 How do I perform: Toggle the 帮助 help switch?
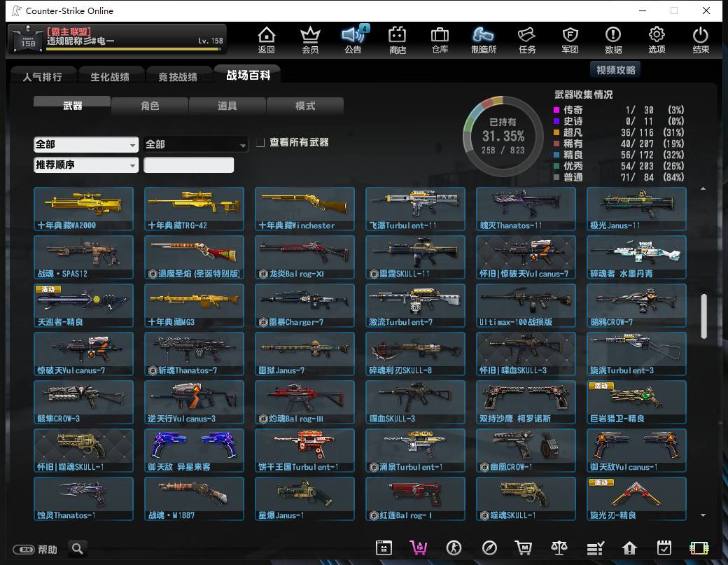24,550
